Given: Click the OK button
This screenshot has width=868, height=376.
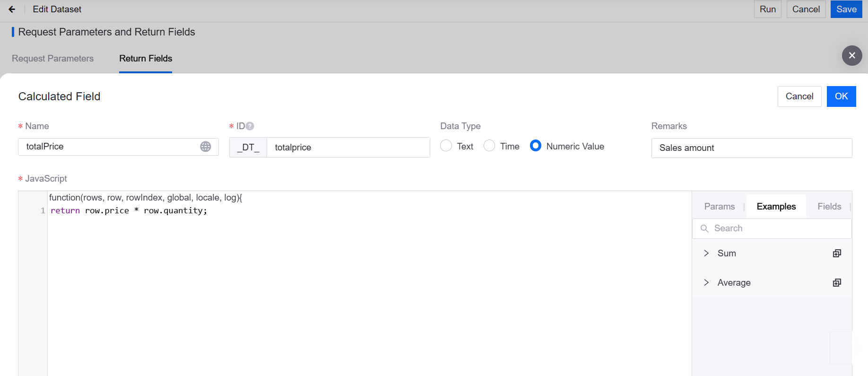Looking at the screenshot, I should 841,96.
